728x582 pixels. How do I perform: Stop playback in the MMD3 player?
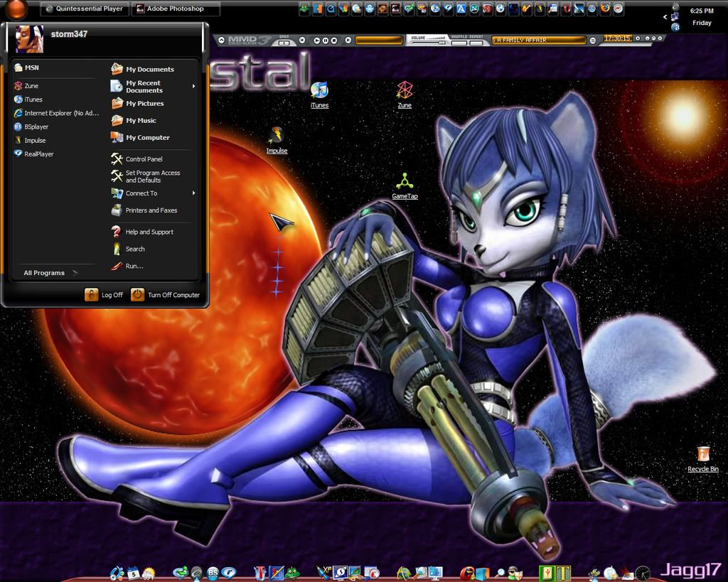coord(334,41)
